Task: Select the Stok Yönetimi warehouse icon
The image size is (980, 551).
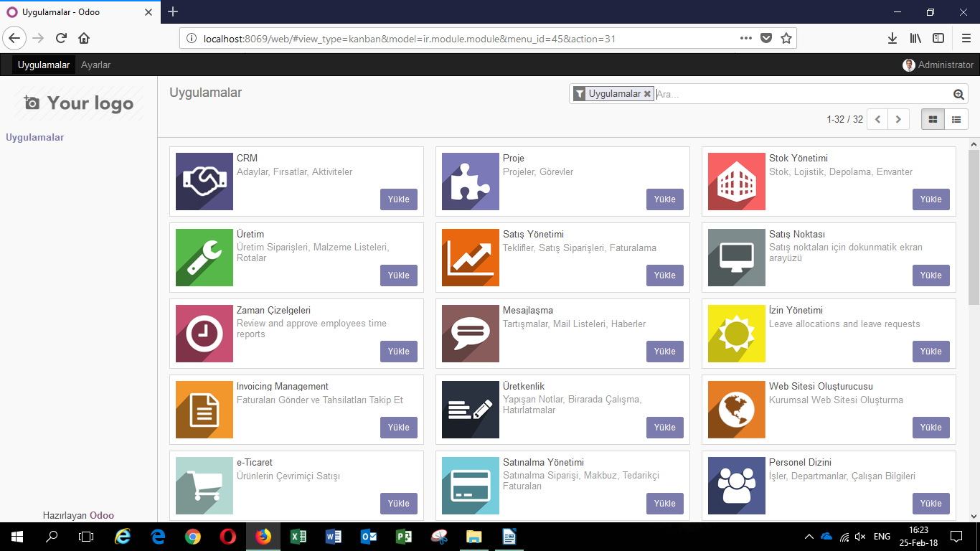Action: pyautogui.click(x=737, y=182)
